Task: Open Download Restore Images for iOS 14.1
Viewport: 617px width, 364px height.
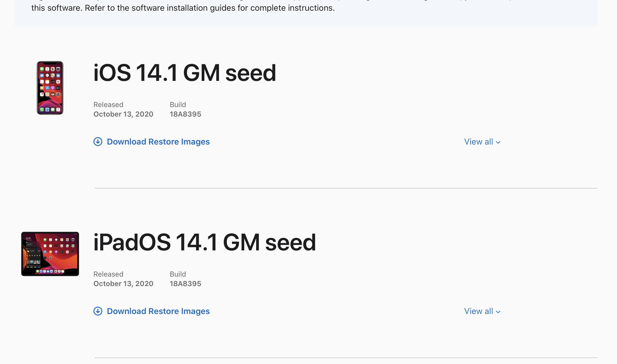Action: click(x=158, y=142)
